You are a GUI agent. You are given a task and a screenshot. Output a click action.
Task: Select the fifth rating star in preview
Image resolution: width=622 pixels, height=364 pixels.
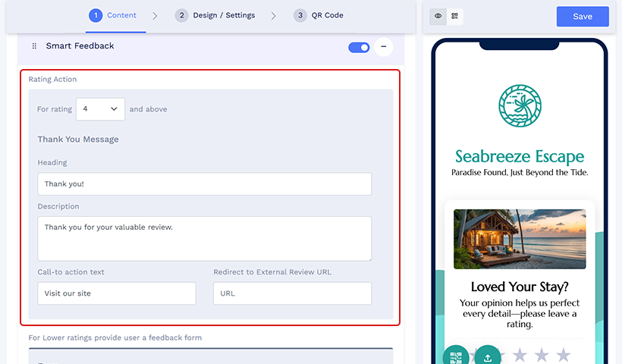tap(563, 354)
